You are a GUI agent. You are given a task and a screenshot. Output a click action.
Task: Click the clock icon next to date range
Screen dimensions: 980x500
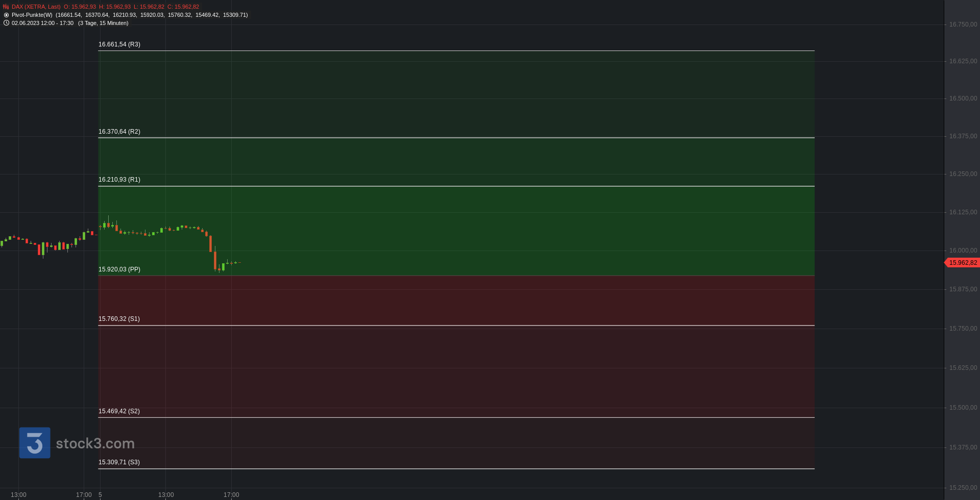(6, 23)
